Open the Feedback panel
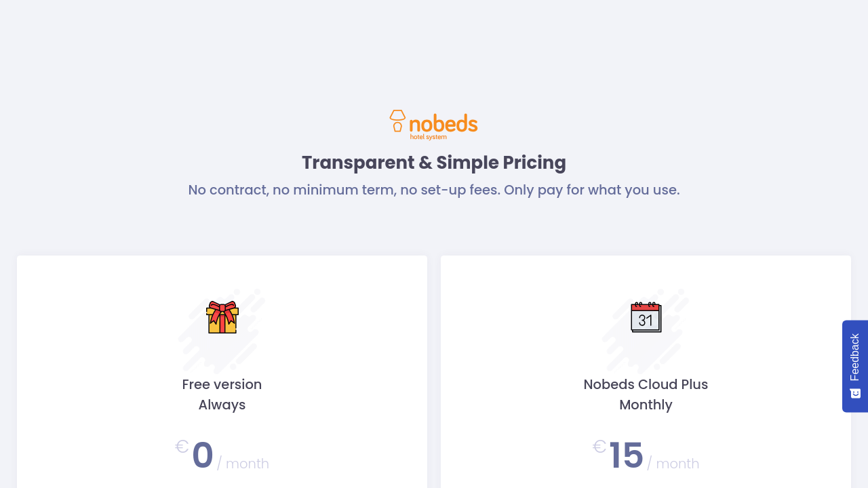868x488 pixels. coord(854,366)
